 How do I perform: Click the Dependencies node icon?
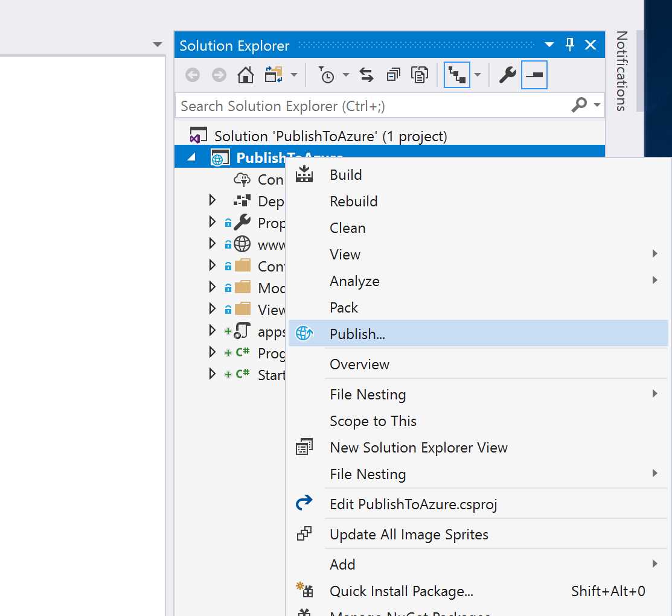click(x=242, y=200)
